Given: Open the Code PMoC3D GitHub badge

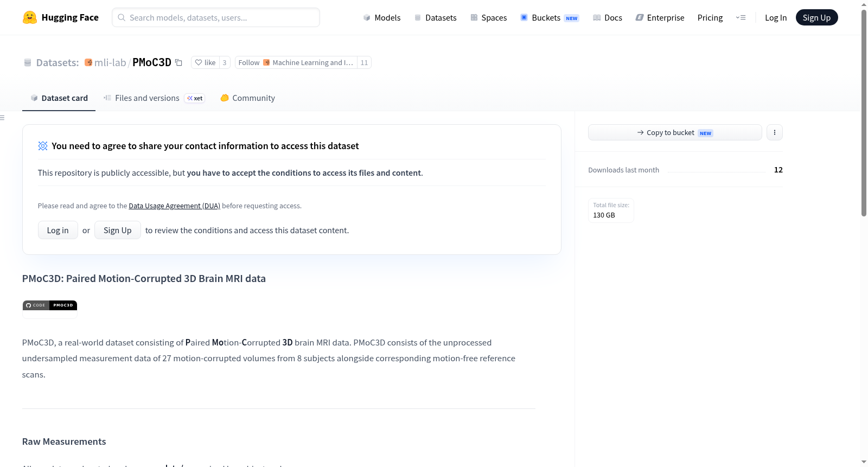Looking at the screenshot, I should tap(50, 305).
